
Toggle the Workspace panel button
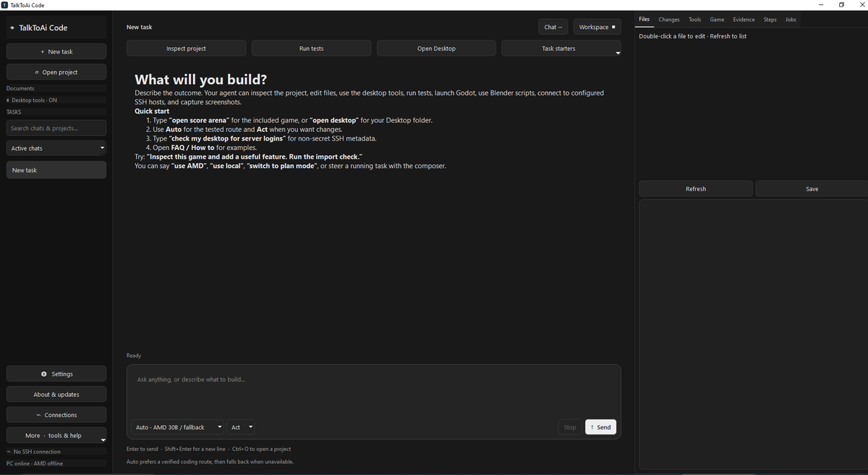(x=597, y=28)
